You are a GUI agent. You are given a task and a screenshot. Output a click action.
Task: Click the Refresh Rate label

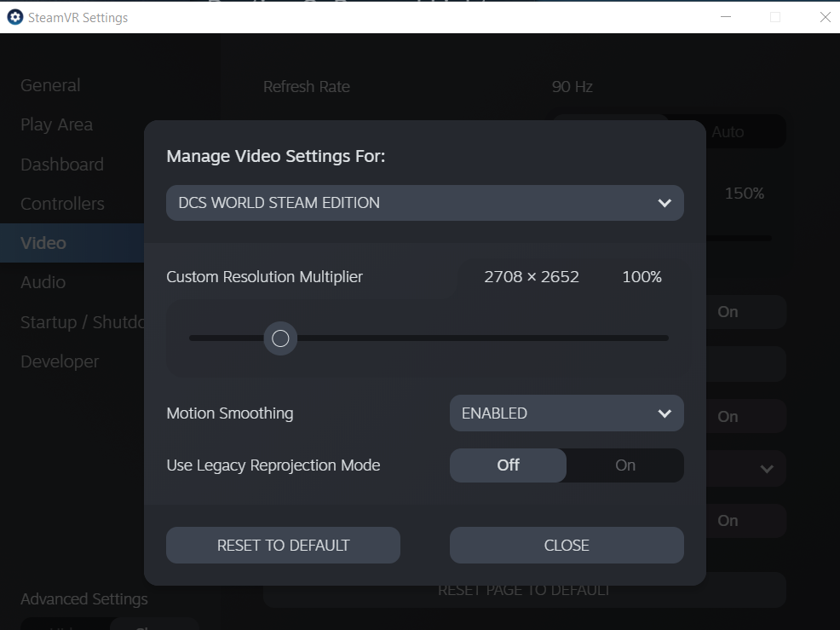307,87
